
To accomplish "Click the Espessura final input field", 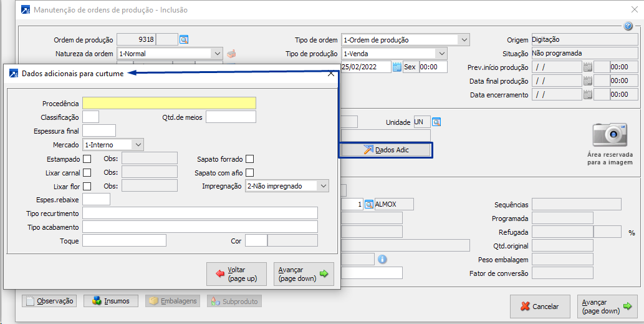I will [x=99, y=130].
